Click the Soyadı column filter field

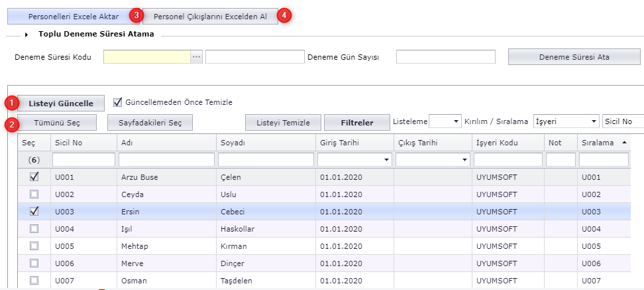[266, 160]
